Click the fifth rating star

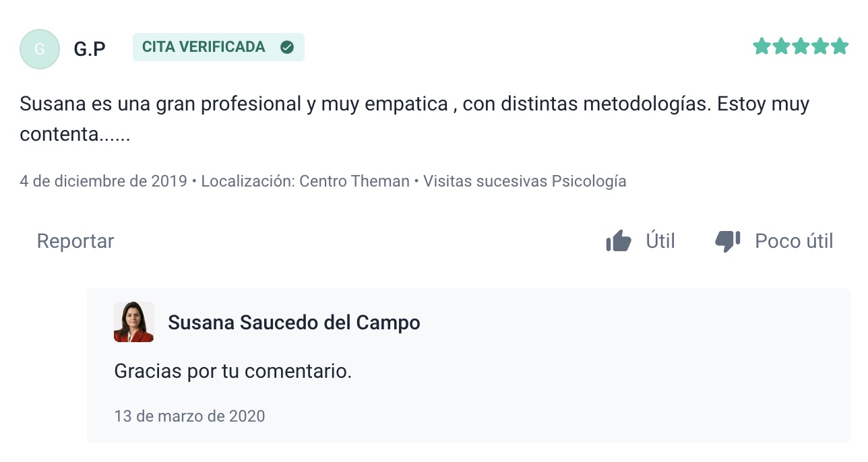(x=840, y=46)
